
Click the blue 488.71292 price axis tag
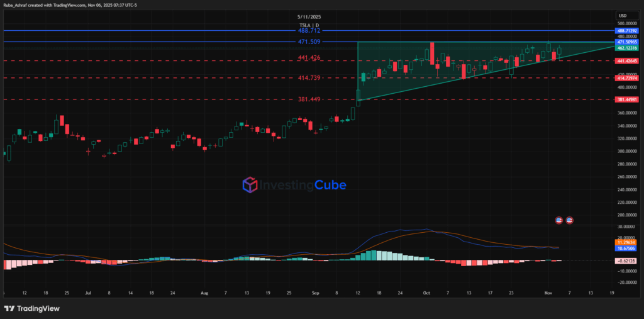pos(628,30)
